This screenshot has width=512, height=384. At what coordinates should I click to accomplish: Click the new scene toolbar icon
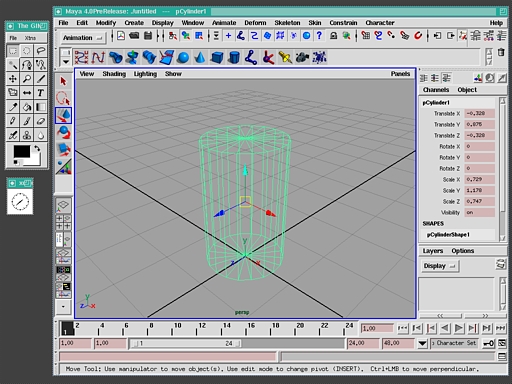click(x=121, y=36)
